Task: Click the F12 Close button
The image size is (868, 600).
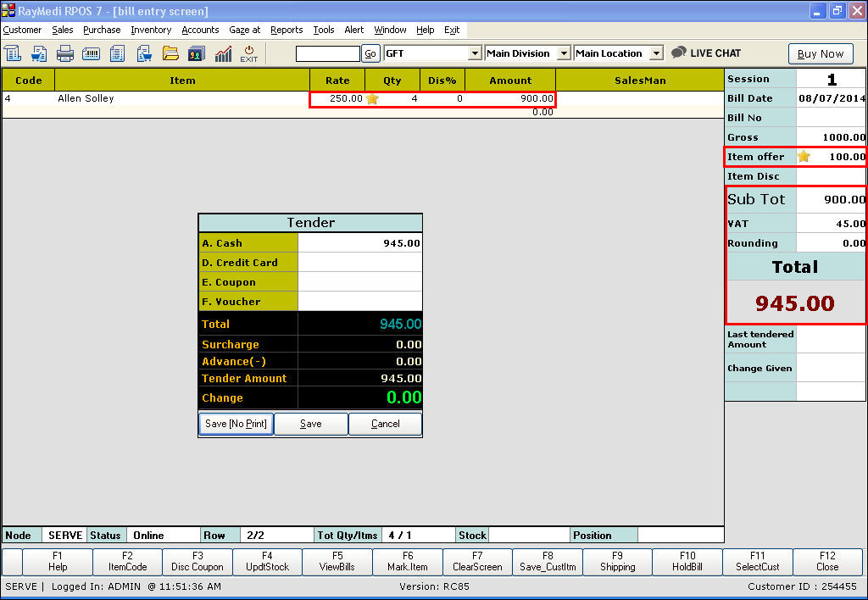Action: click(x=827, y=561)
